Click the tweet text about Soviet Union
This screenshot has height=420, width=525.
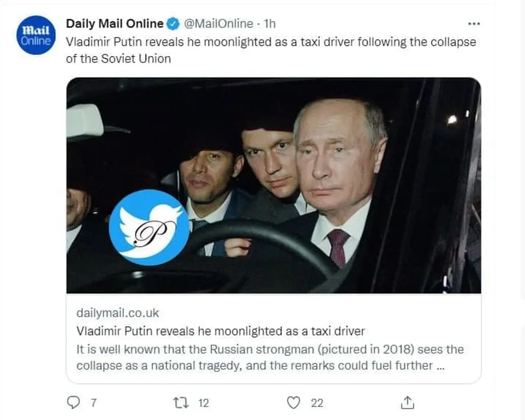click(x=271, y=50)
